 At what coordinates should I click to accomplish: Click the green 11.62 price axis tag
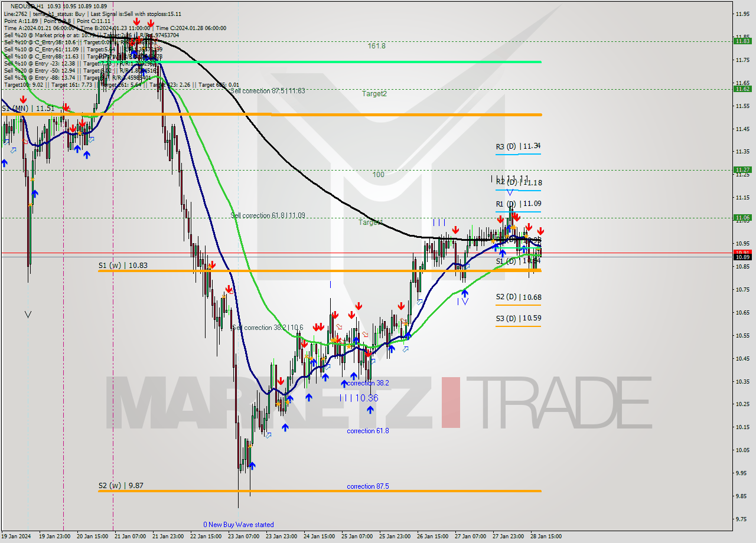tap(742, 89)
